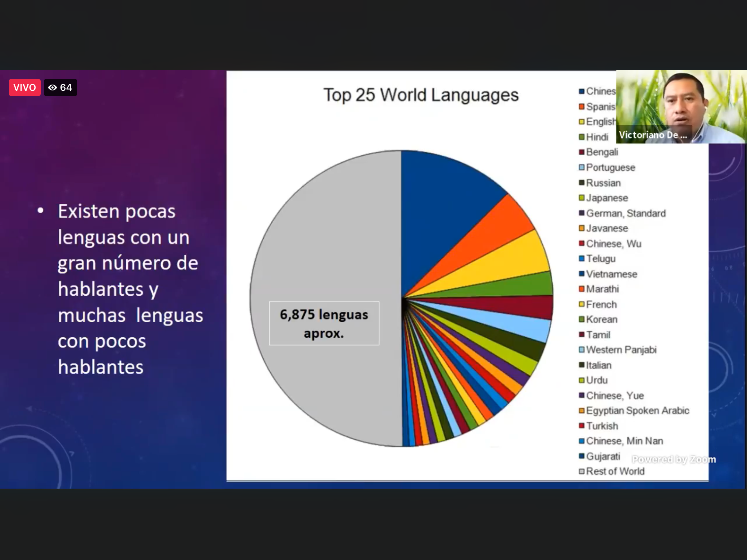747x560 pixels.
Task: Click the 6,875 lenguas aprox. label box
Action: (x=324, y=323)
